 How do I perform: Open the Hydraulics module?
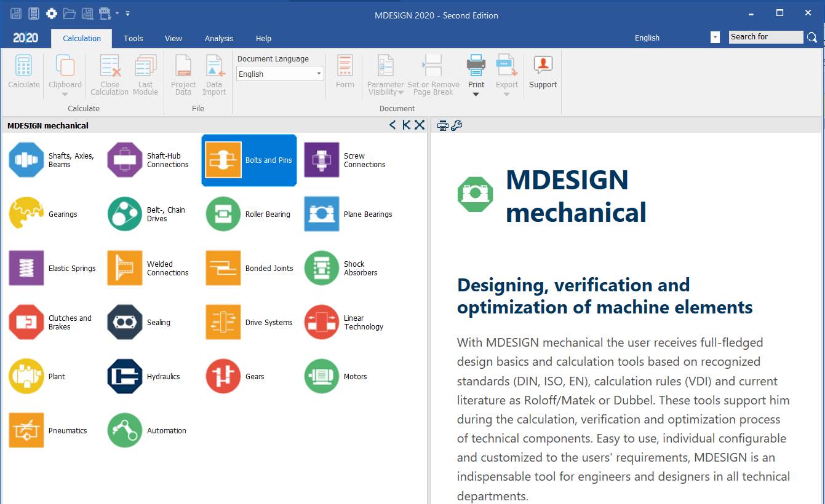[x=144, y=376]
